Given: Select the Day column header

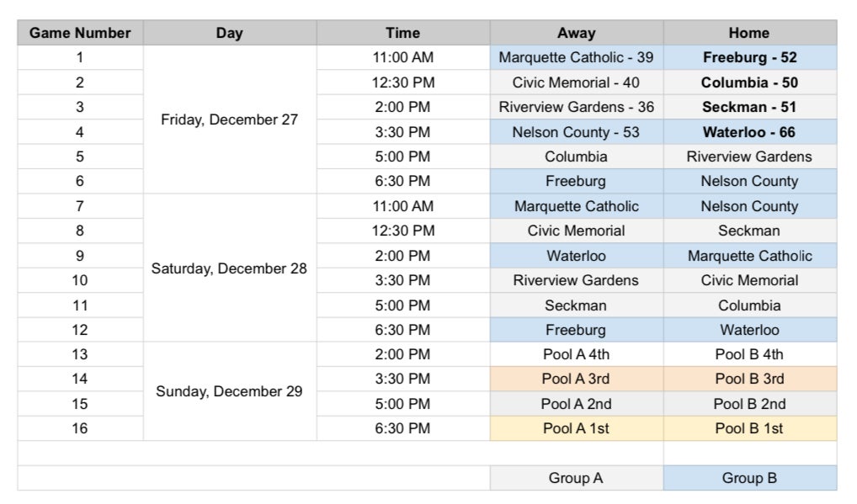Looking at the screenshot, I should coord(229,33).
